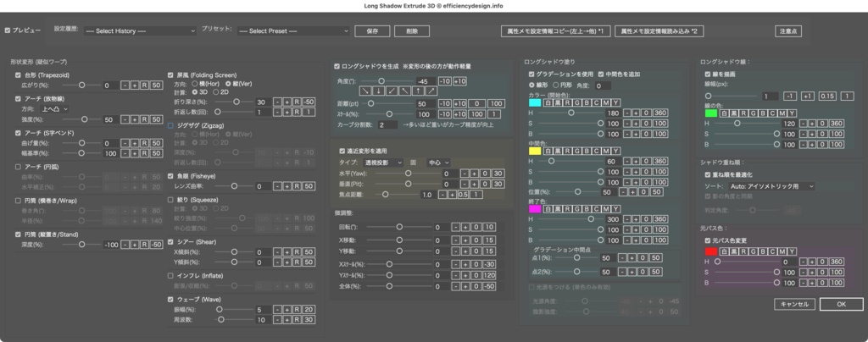Set line color (線の色) to white (白) preset
Screen dimensions: 868x342
click(724, 113)
